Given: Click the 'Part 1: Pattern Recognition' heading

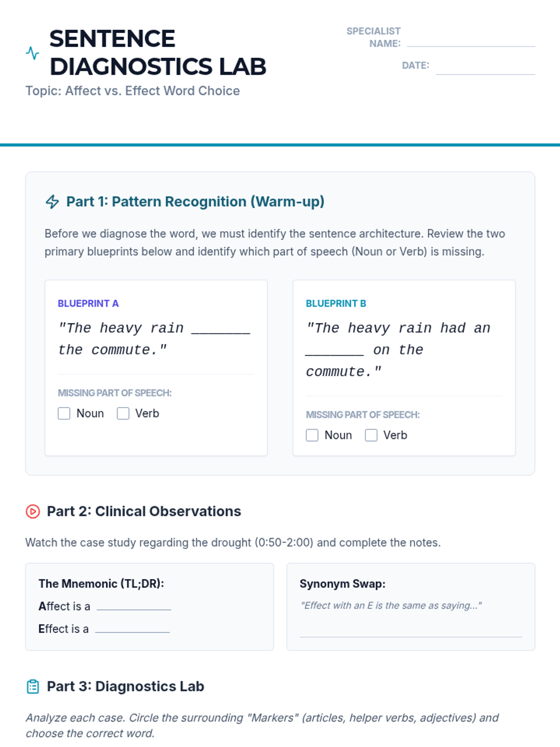Looking at the screenshot, I should (195, 202).
